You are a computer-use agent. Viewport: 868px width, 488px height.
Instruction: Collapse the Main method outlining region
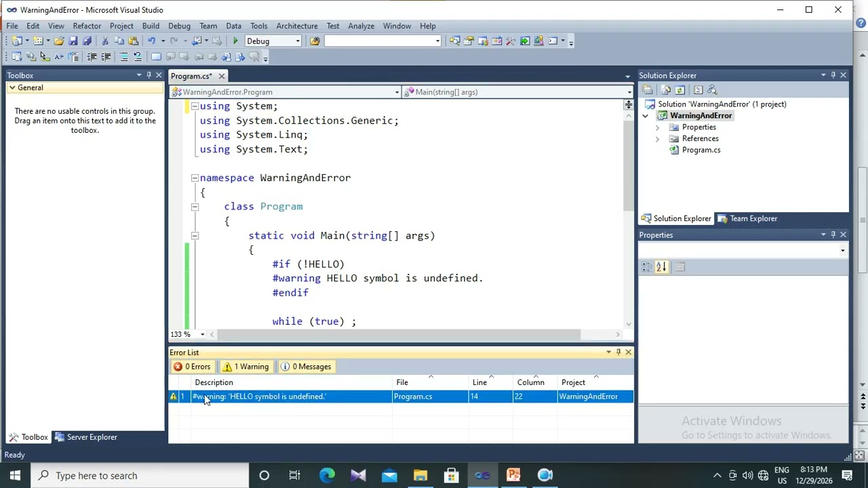click(195, 235)
